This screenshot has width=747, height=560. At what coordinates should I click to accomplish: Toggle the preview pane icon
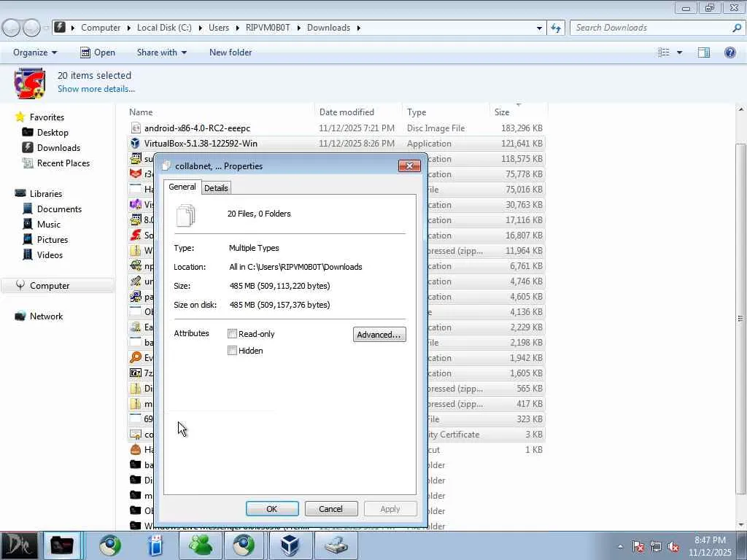pos(704,52)
